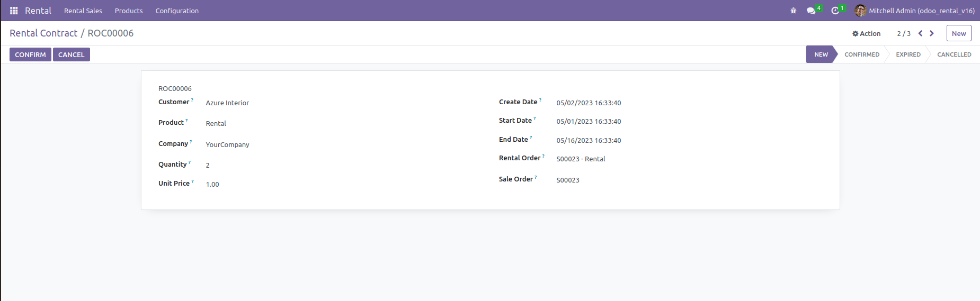Open Rental Sales menu
The height and width of the screenshot is (301, 980).
(x=83, y=11)
